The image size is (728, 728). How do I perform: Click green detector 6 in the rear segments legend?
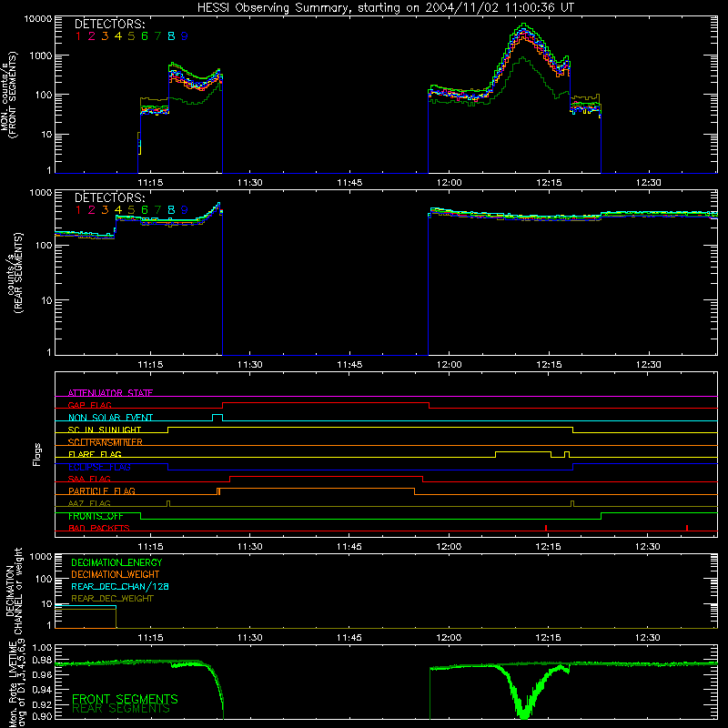[x=145, y=210]
